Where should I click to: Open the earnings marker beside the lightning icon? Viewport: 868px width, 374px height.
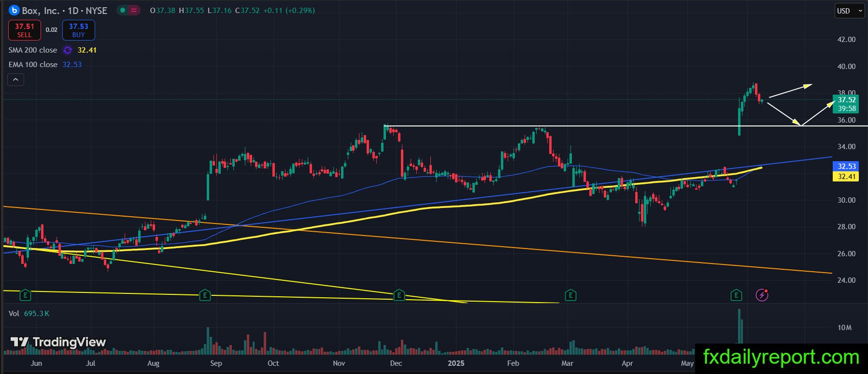coord(736,295)
